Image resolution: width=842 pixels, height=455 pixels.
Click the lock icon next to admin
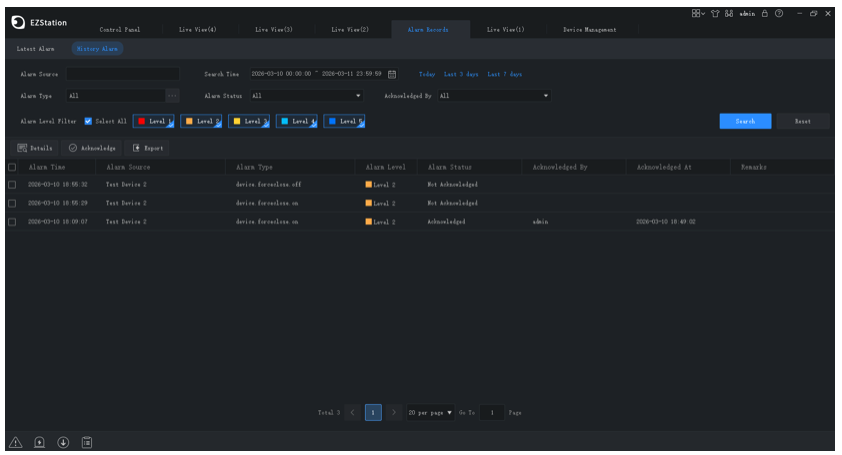click(765, 13)
